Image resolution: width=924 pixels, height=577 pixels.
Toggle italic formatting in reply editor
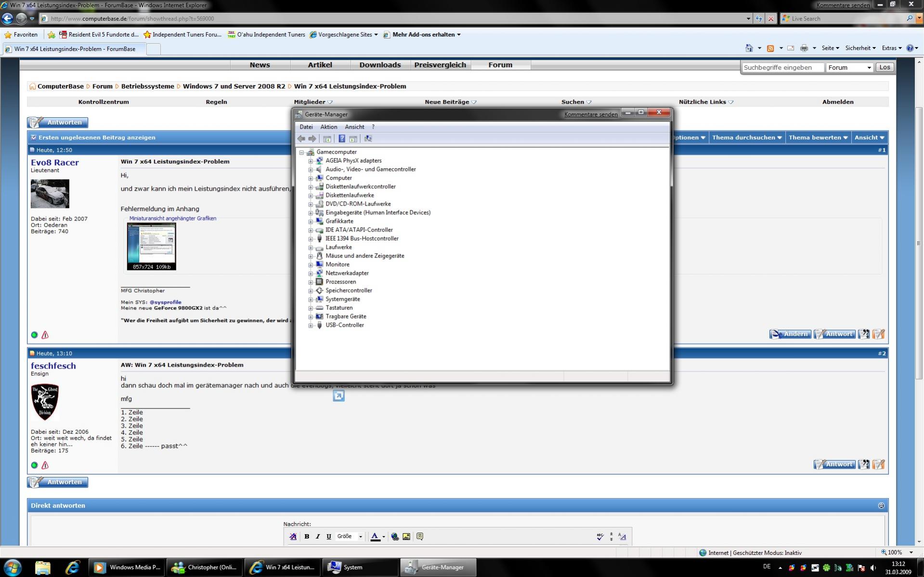(318, 537)
